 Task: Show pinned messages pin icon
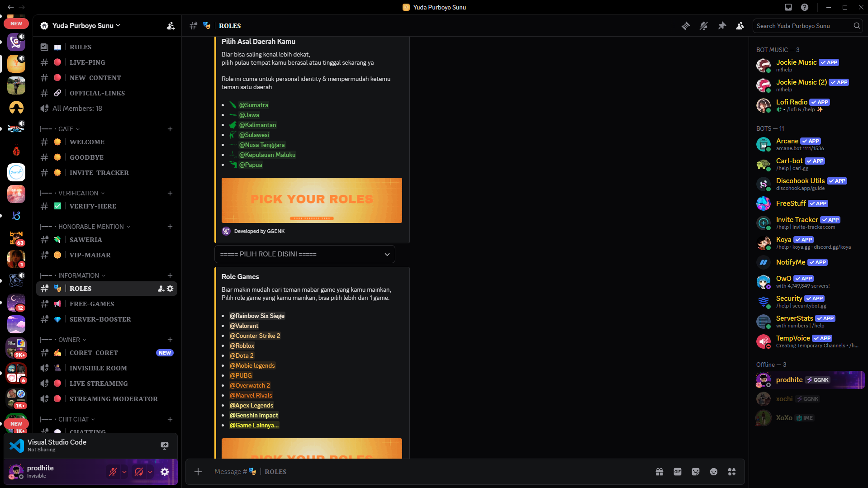tap(722, 26)
